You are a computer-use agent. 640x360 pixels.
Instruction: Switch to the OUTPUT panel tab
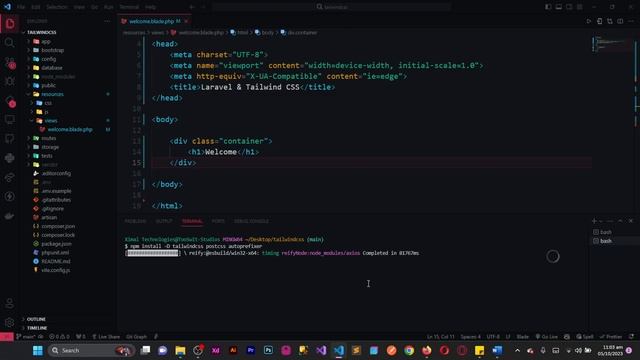(164, 221)
